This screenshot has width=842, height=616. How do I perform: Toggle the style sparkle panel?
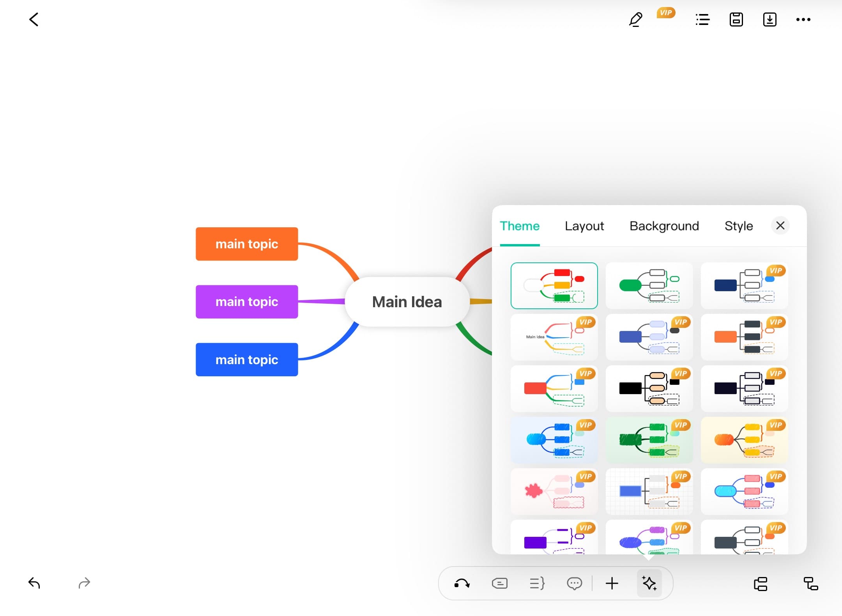click(x=649, y=584)
